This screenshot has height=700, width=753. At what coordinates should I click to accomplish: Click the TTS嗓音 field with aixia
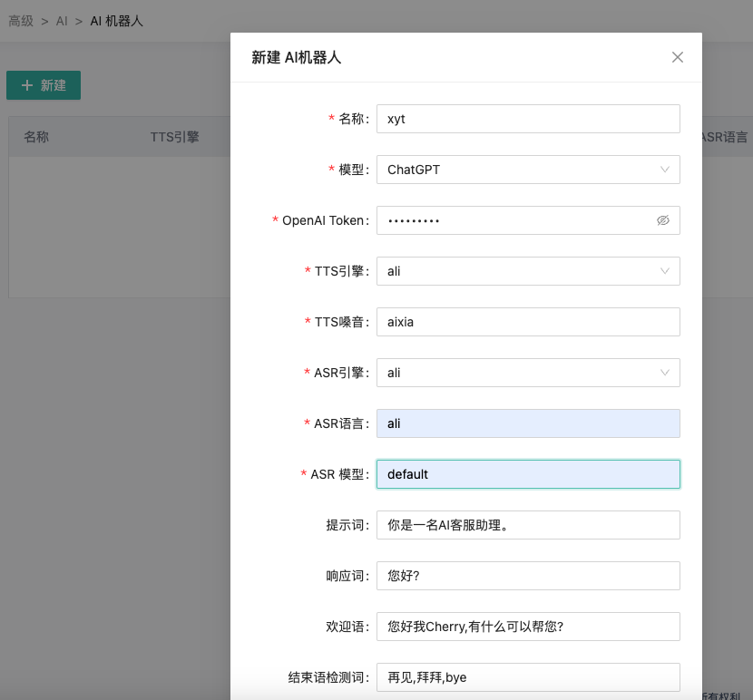[x=528, y=322]
